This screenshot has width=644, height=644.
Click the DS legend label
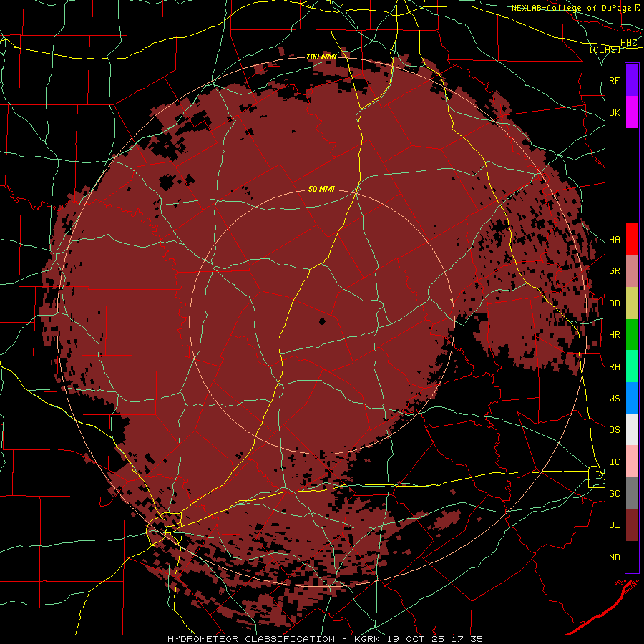point(615,429)
